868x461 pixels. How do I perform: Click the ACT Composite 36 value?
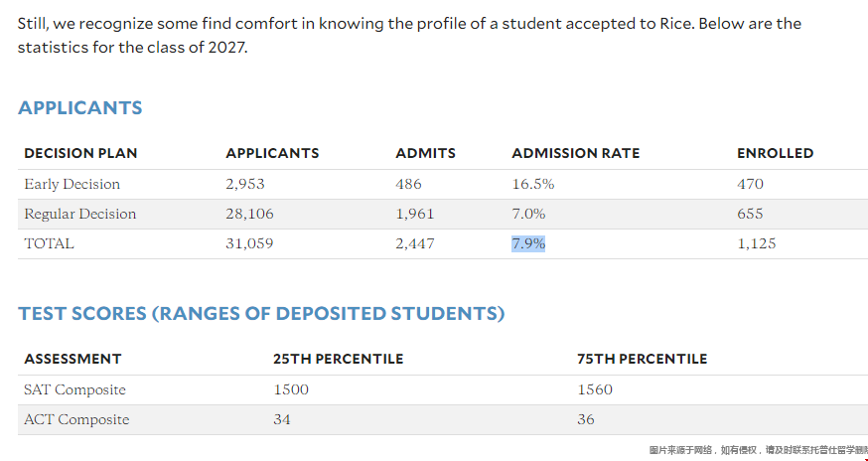(586, 419)
